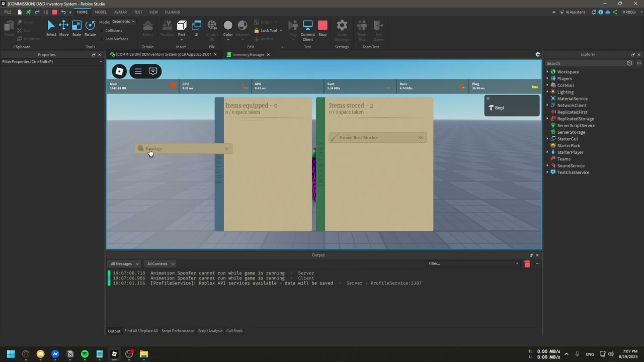Select the Move tool
Viewport: 644px width, 362px height.
coord(64,29)
